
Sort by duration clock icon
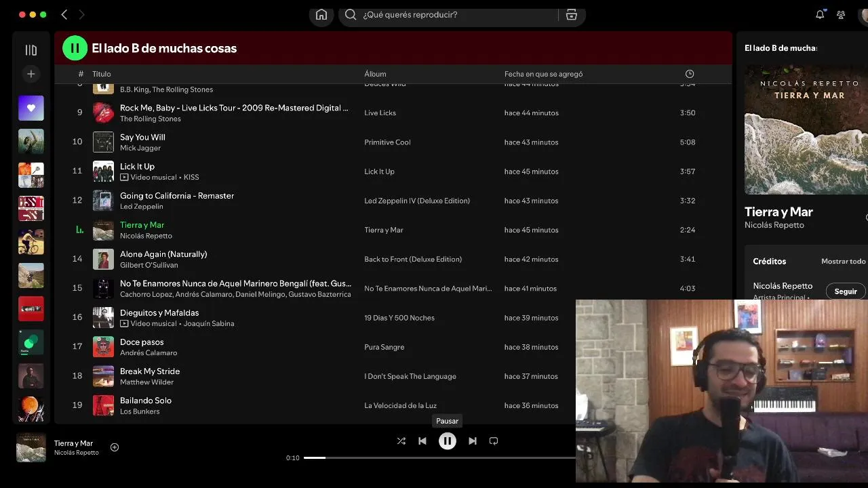[x=689, y=73]
